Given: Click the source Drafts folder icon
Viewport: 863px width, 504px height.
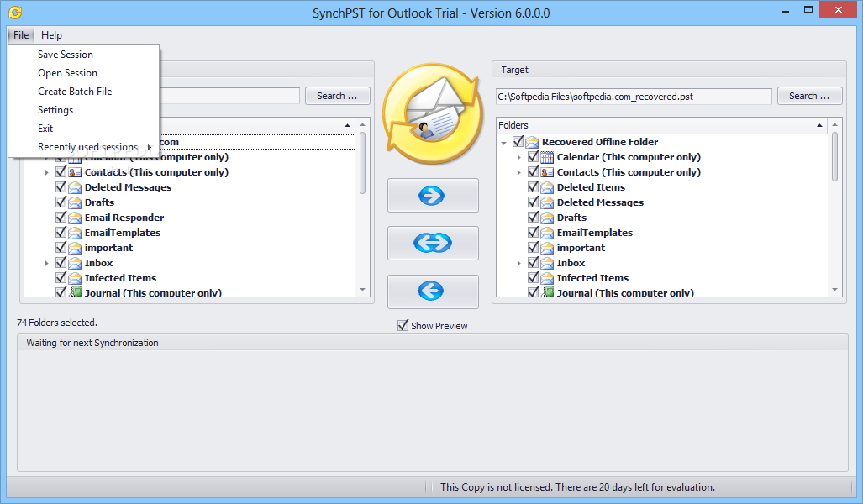Looking at the screenshot, I should click(x=75, y=202).
